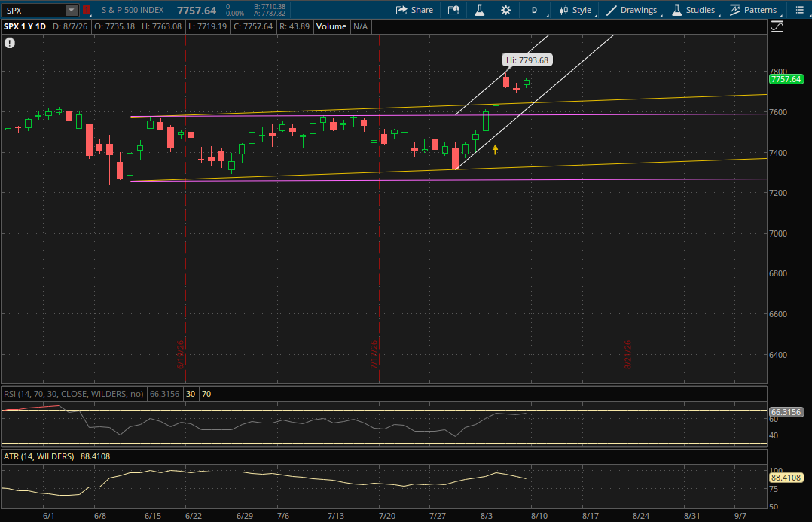
Task: Toggle RSI overbought 70 level box
Action: pos(206,394)
